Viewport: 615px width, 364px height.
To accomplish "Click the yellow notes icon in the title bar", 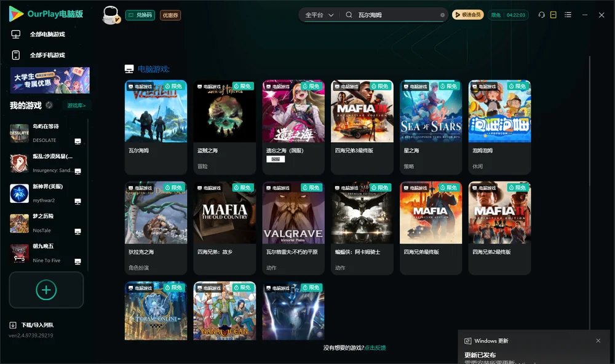I will [x=553, y=15].
